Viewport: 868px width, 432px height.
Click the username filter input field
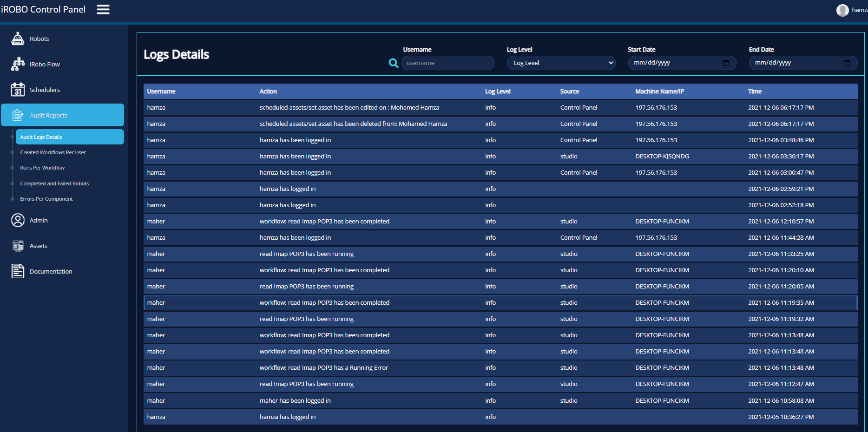pyautogui.click(x=447, y=63)
